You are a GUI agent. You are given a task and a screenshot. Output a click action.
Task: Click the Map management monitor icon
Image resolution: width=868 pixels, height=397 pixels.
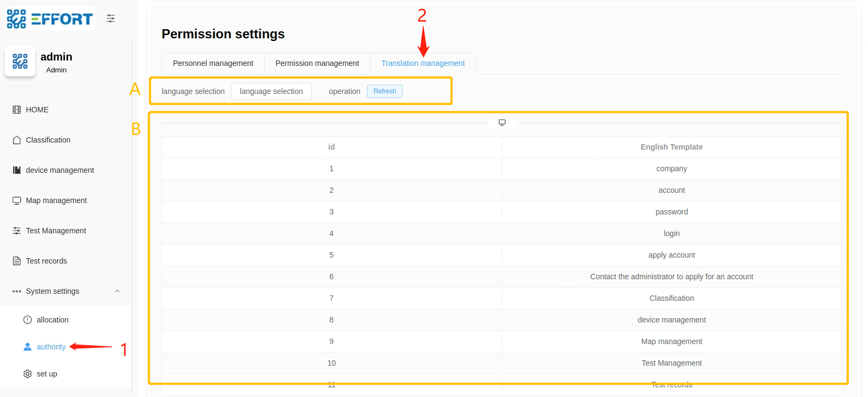(x=17, y=200)
